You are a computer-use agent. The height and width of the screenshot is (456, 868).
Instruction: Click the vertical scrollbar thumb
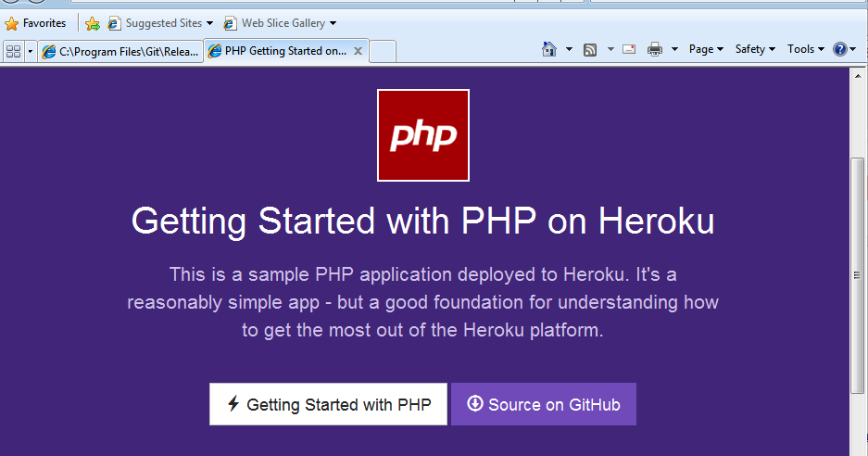(x=858, y=275)
